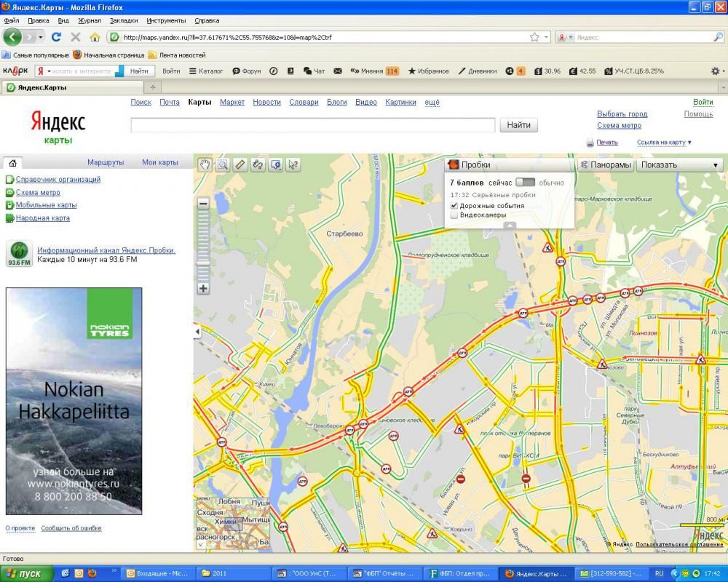This screenshot has height=582, width=728.
Task: Select the info pointer question tool
Action: (x=293, y=164)
